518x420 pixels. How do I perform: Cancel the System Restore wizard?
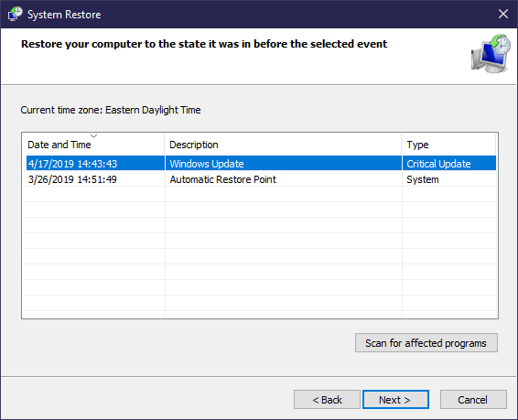473,400
